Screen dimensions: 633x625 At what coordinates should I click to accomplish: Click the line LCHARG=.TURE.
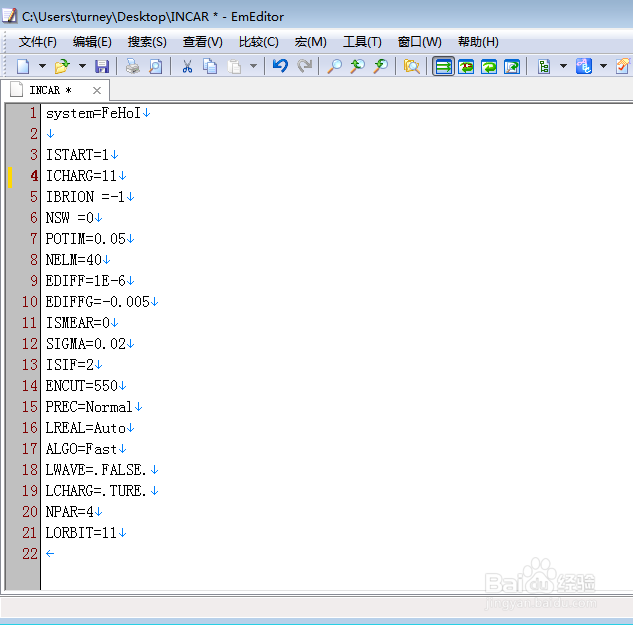[95, 491]
